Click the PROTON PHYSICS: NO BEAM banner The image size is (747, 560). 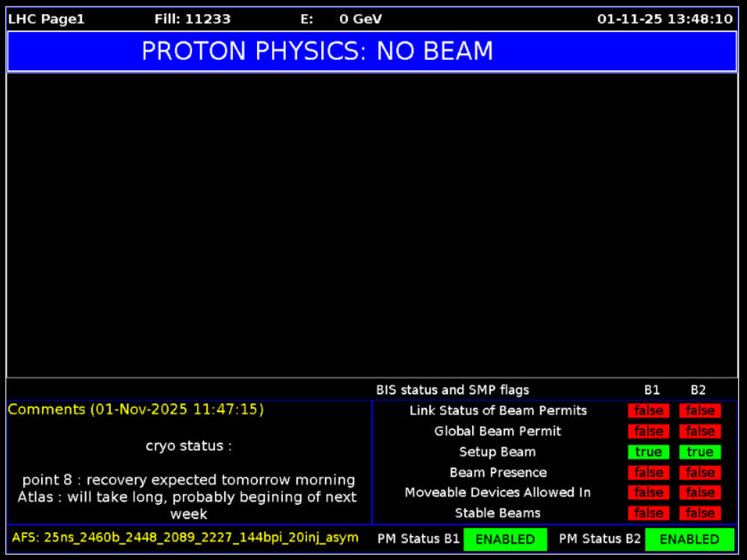pyautogui.click(x=372, y=52)
